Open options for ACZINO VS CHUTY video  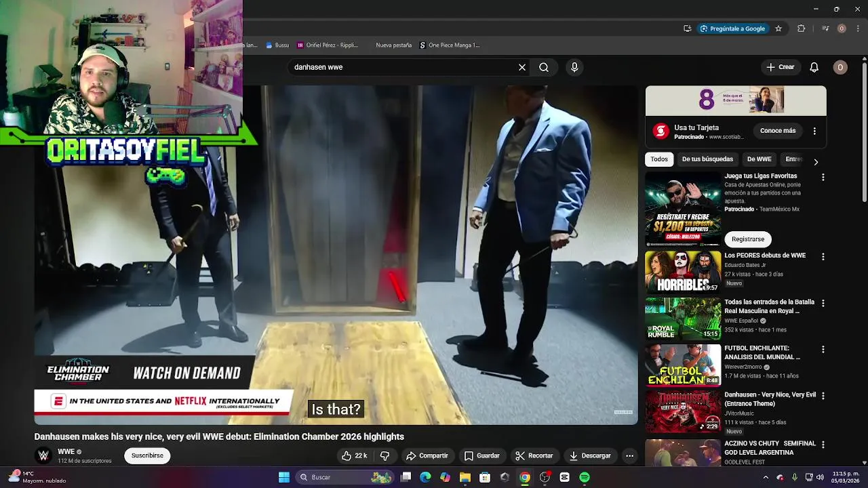(823, 444)
